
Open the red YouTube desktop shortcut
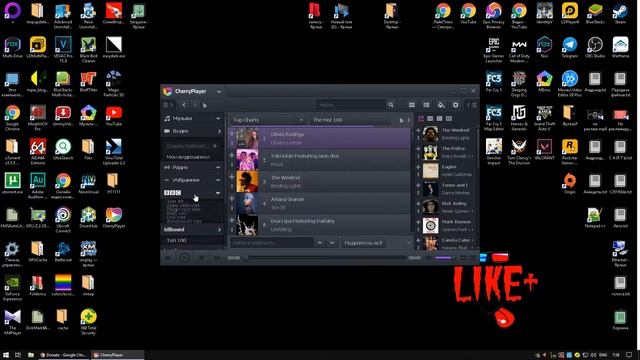pos(113,116)
